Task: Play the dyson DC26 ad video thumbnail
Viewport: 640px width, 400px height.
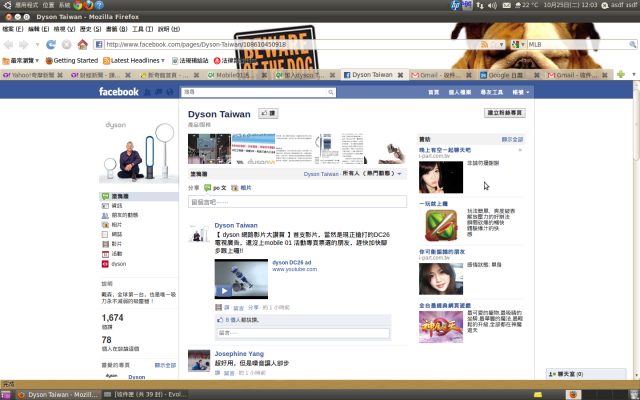Action: coord(241,279)
